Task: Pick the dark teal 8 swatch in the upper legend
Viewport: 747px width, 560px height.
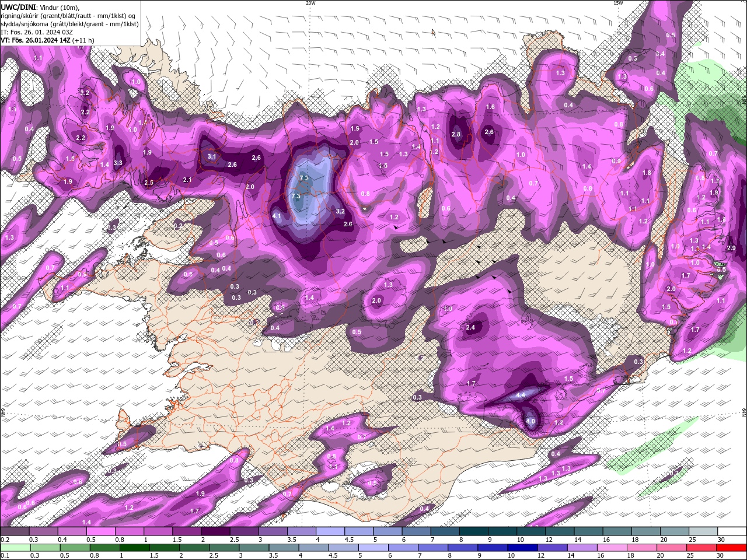Action: pyautogui.click(x=474, y=531)
